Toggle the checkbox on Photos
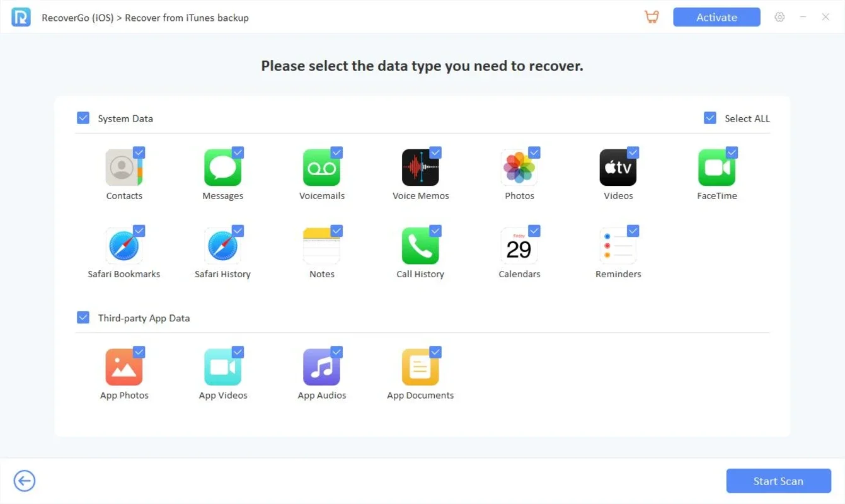 [x=534, y=152]
